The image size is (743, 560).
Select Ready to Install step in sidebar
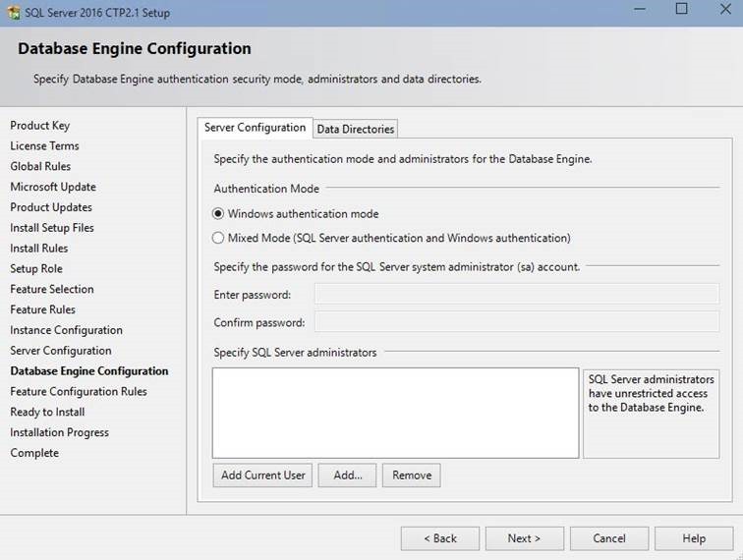pyautogui.click(x=47, y=412)
